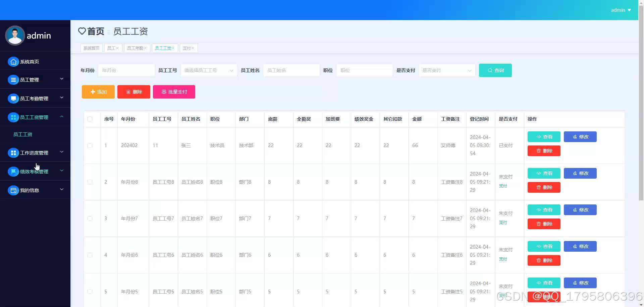Click the scrollbar up arrow
This screenshot has height=307, width=644.
pyautogui.click(x=641, y=2)
